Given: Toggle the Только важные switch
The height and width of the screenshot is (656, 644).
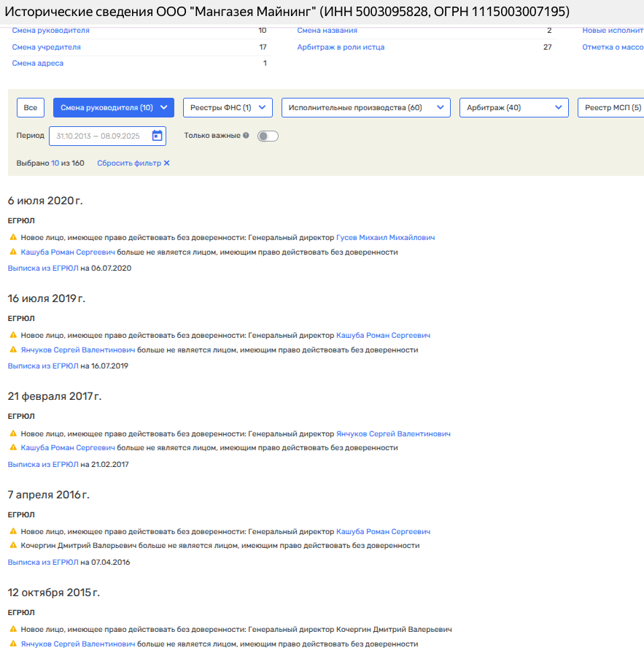Looking at the screenshot, I should [x=268, y=136].
